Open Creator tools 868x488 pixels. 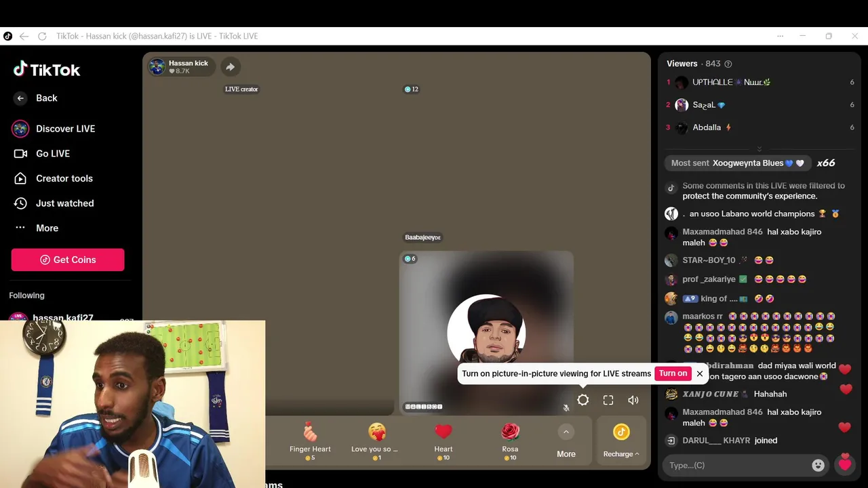click(x=53, y=178)
